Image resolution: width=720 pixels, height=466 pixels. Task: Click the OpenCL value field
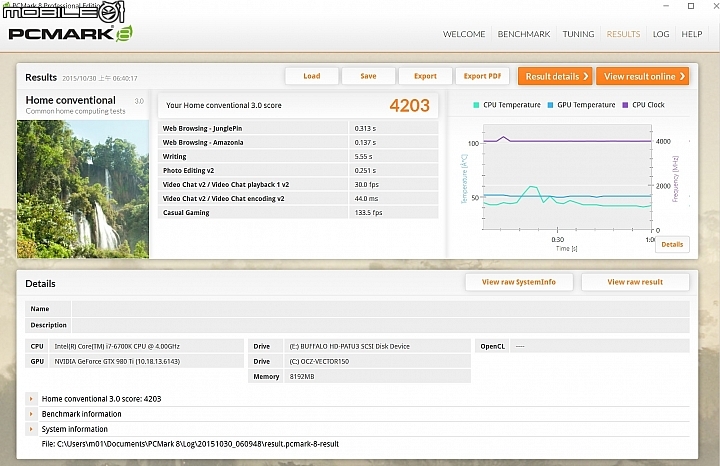click(600, 346)
